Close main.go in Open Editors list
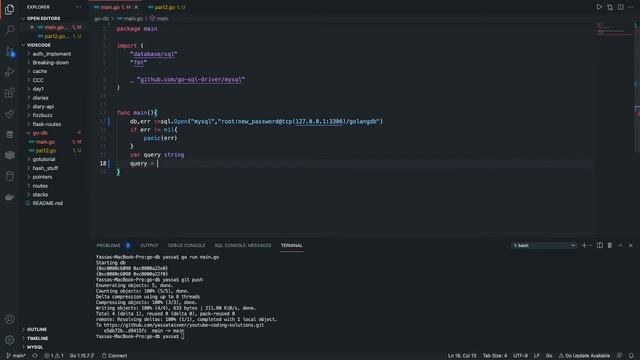Viewport: 640px width, 360px height. 32,27
